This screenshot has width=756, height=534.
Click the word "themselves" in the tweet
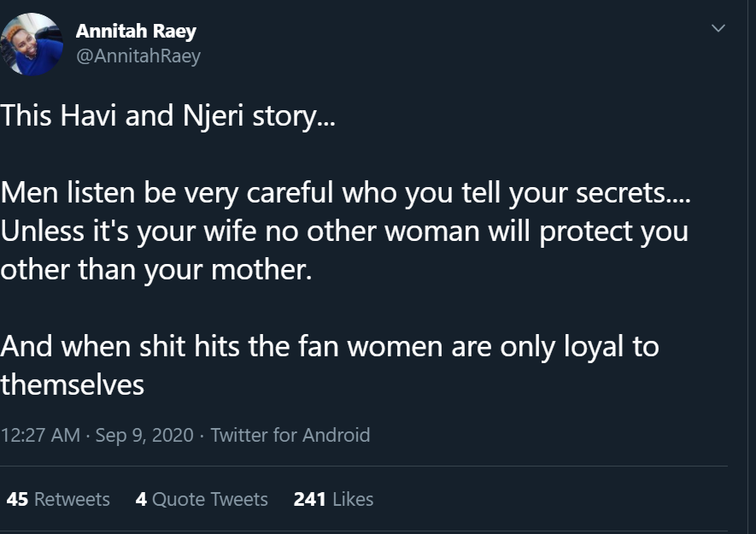click(x=73, y=384)
